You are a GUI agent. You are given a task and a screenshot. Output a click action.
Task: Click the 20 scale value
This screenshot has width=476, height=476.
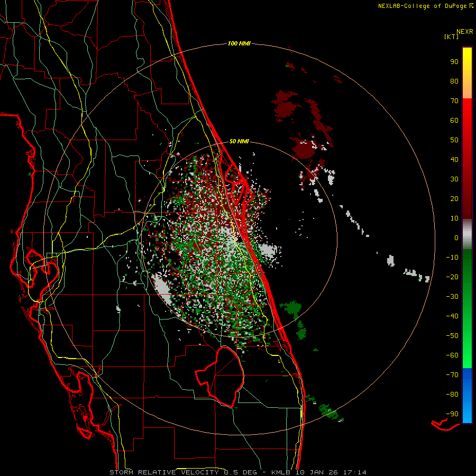(x=454, y=198)
